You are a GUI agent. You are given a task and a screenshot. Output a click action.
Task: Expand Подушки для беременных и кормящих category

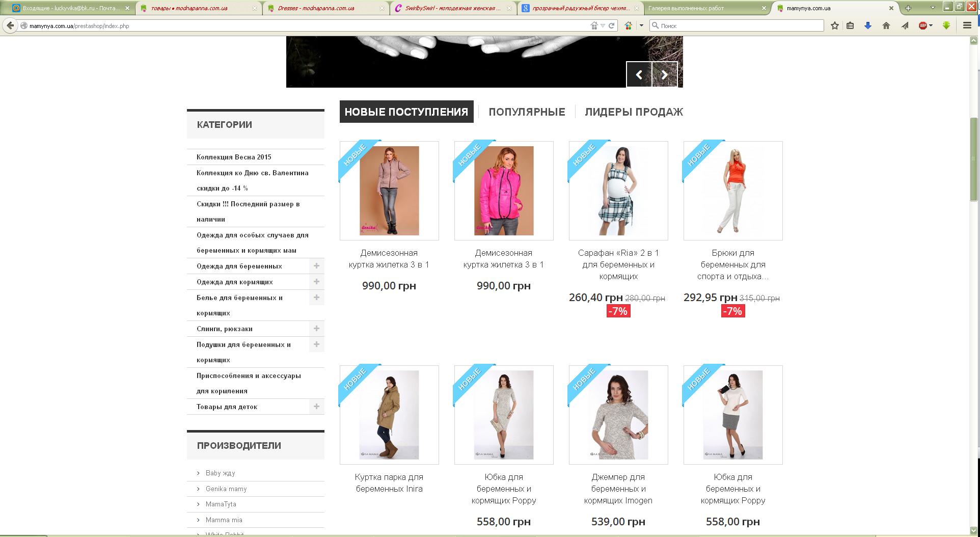pyautogui.click(x=316, y=344)
